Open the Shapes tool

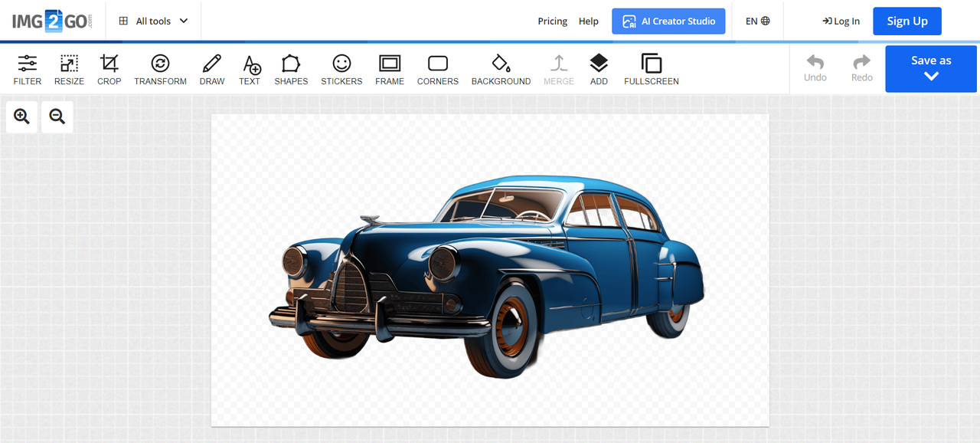tap(291, 69)
